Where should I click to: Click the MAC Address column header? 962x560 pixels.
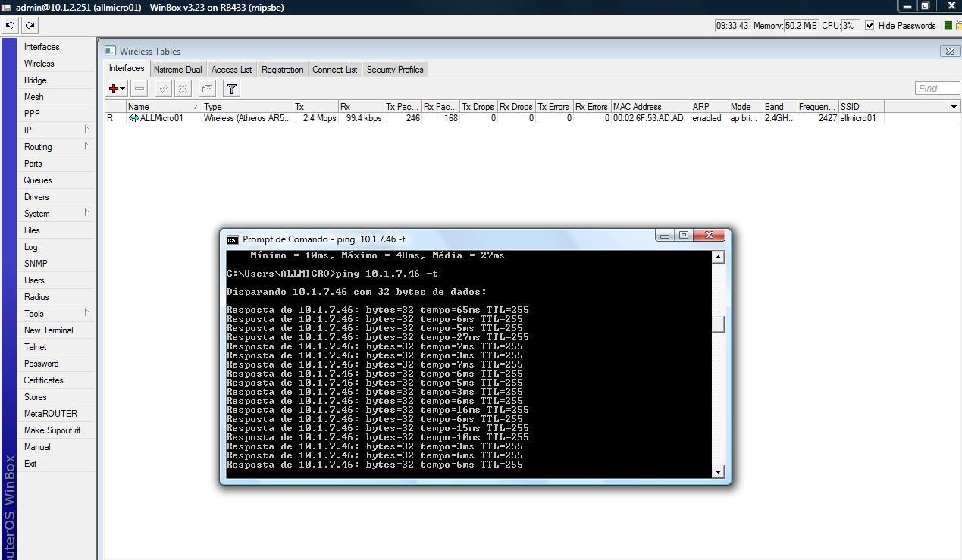tap(650, 107)
